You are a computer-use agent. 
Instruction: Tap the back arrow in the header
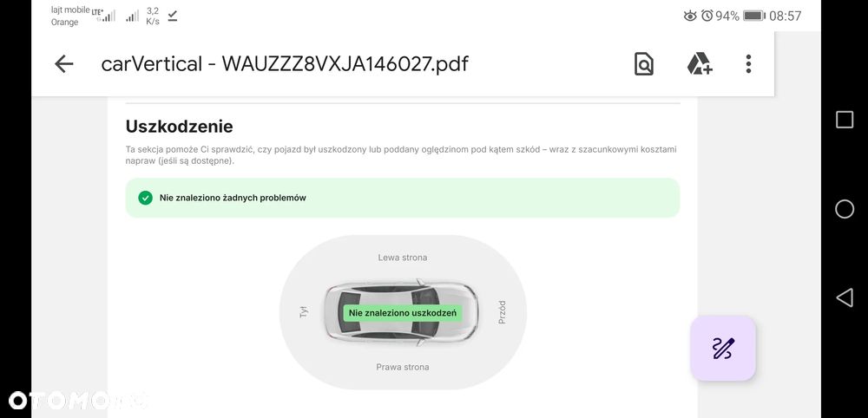pyautogui.click(x=63, y=63)
